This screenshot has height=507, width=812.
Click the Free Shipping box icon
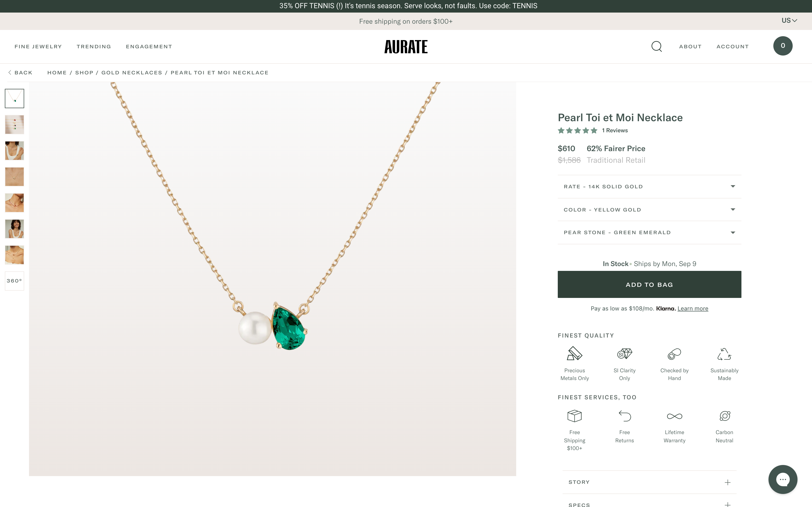[574, 416]
